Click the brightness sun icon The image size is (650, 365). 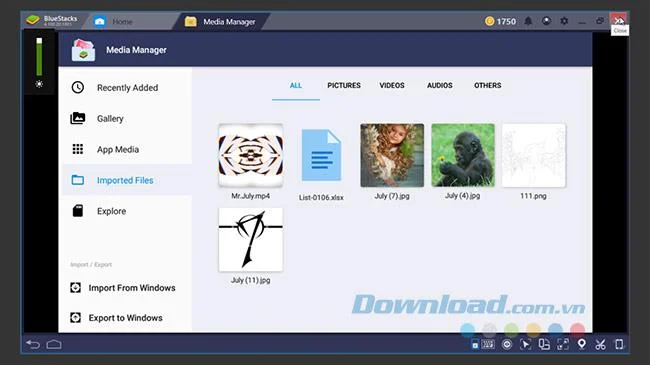[x=39, y=84]
